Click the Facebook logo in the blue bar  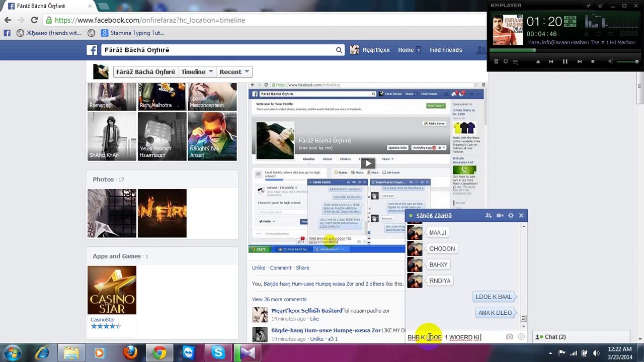point(92,50)
